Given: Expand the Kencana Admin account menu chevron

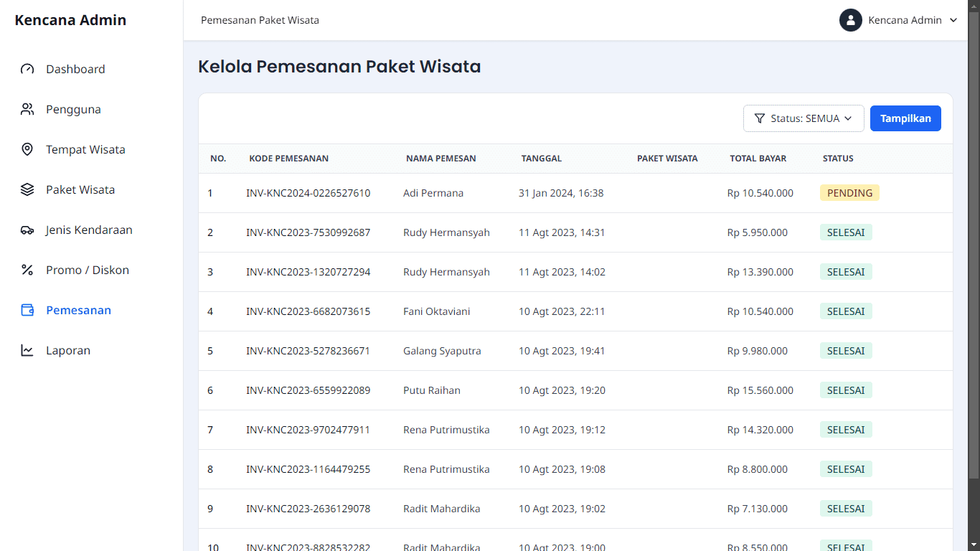Looking at the screenshot, I should pyautogui.click(x=953, y=20).
